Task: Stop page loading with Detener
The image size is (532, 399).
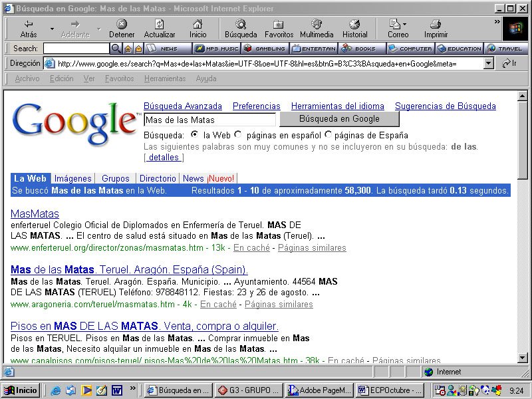Action: 122,29
